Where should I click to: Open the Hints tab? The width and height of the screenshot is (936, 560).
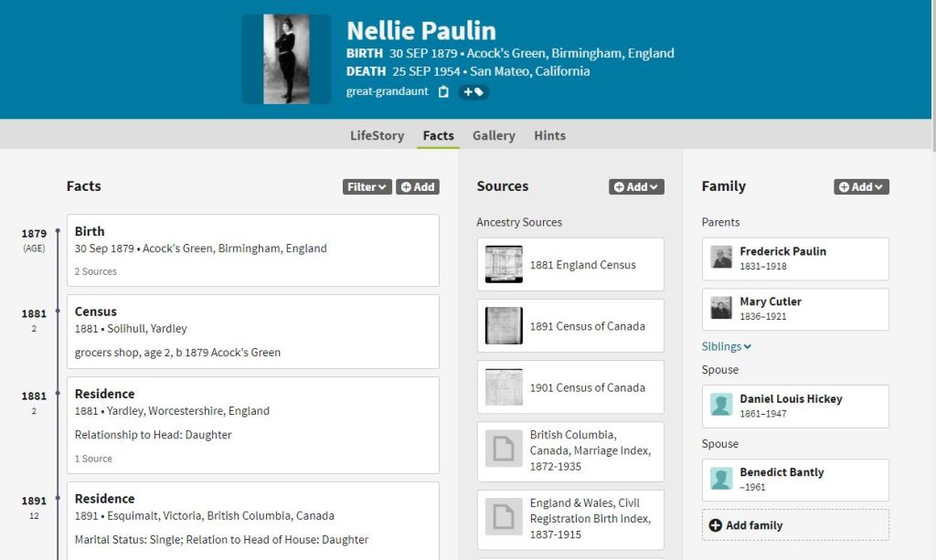point(549,135)
